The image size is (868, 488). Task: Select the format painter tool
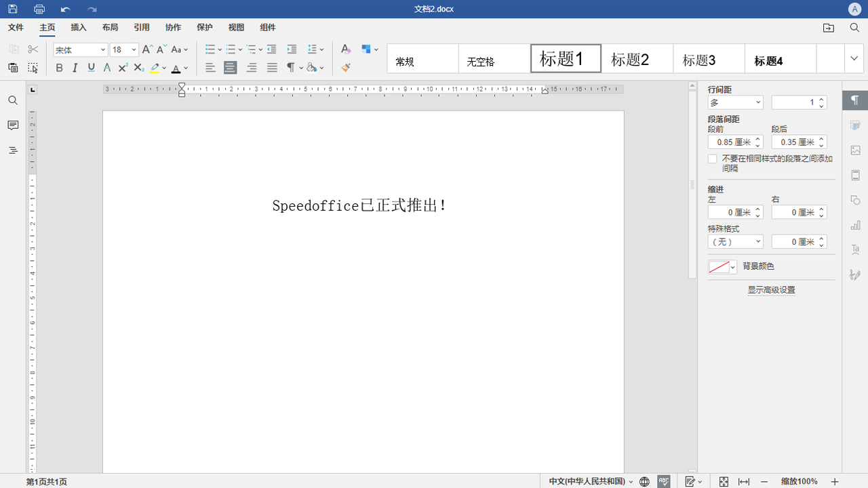345,68
